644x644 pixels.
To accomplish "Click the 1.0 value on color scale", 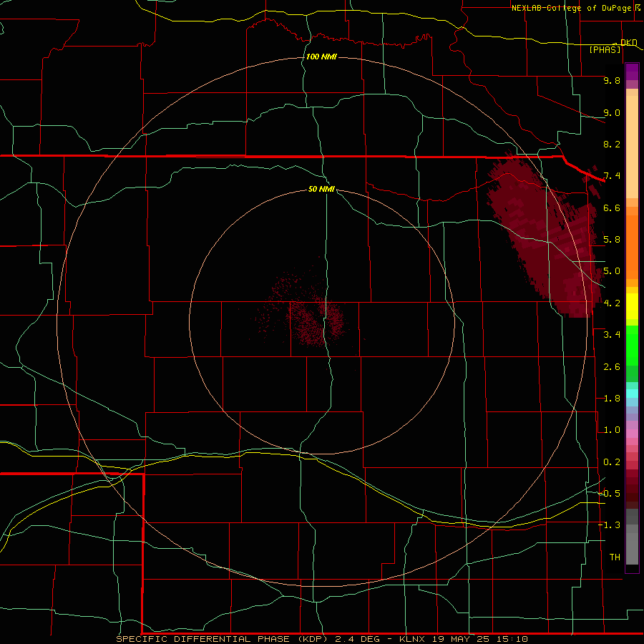I will 612,430.
